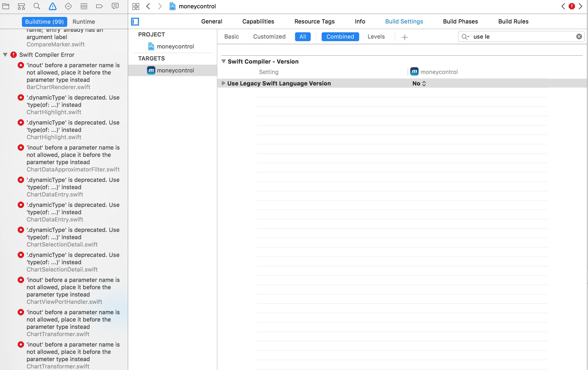Collapse the Swift Compiler Error group
The image size is (588, 370).
5,55
